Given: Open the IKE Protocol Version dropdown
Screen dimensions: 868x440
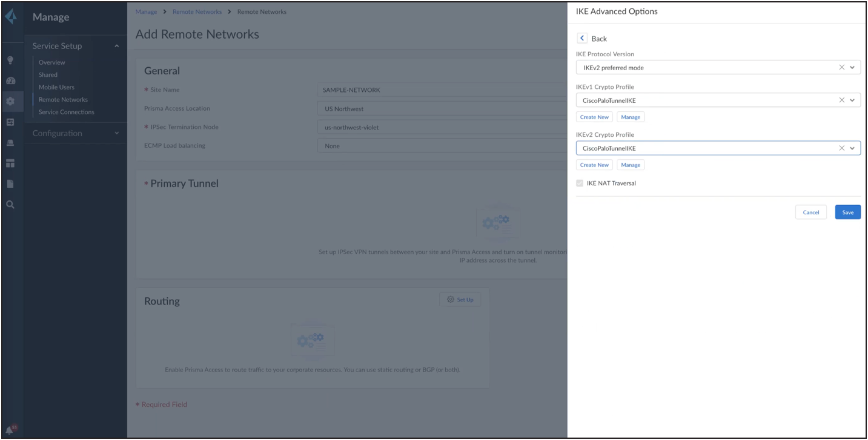Looking at the screenshot, I should (853, 67).
